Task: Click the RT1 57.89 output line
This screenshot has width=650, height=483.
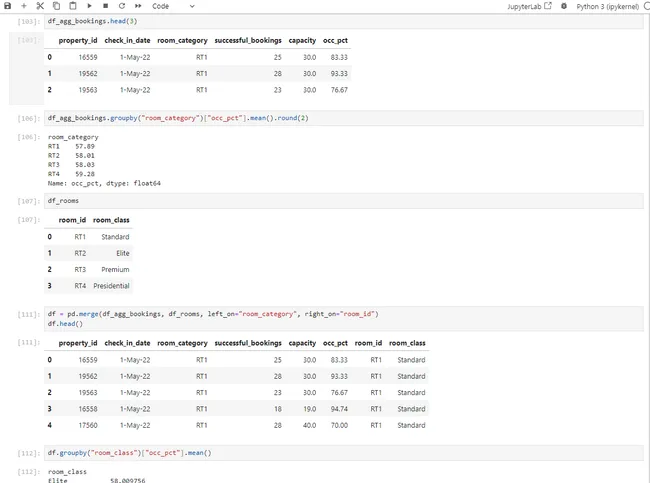Action: (x=71, y=146)
